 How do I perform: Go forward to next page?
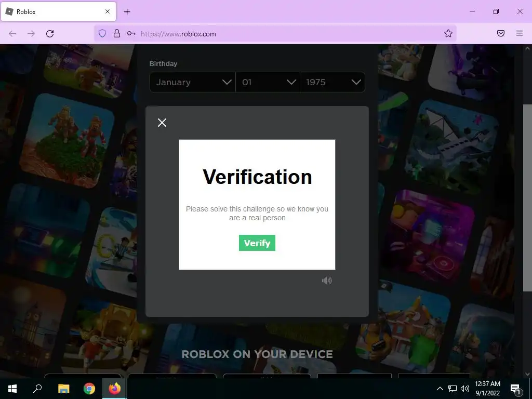[x=31, y=34]
